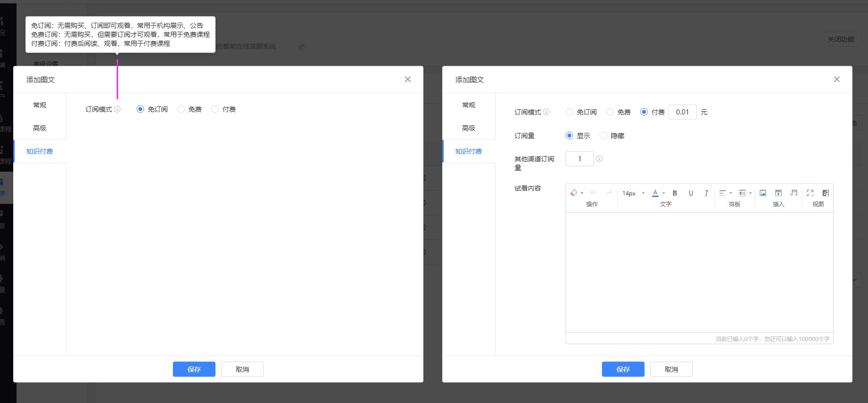Click the 其他渠道订阅量 input showing 1
The image size is (868, 403).
point(579,159)
